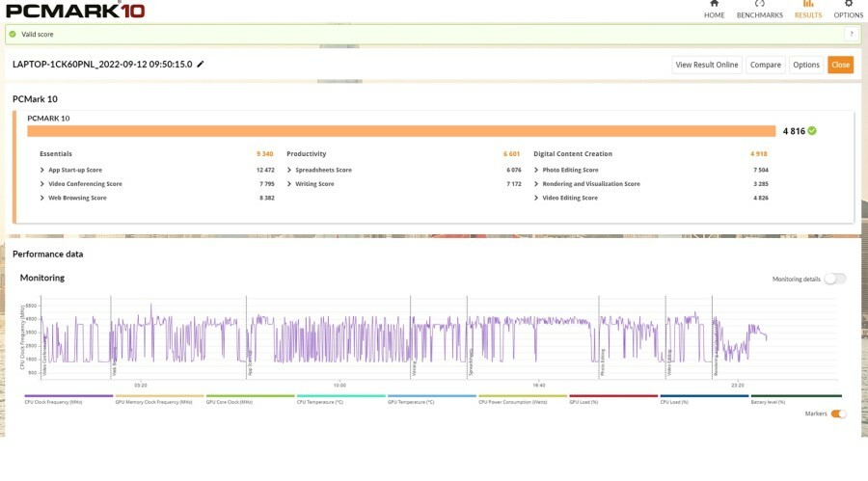Click green check beside 4 816 score

point(812,131)
